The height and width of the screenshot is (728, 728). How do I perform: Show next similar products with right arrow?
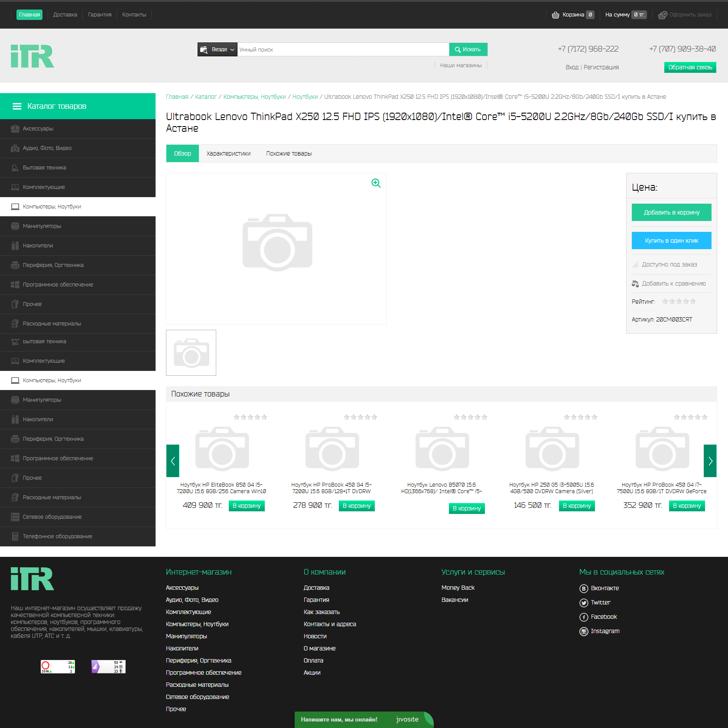(x=710, y=461)
